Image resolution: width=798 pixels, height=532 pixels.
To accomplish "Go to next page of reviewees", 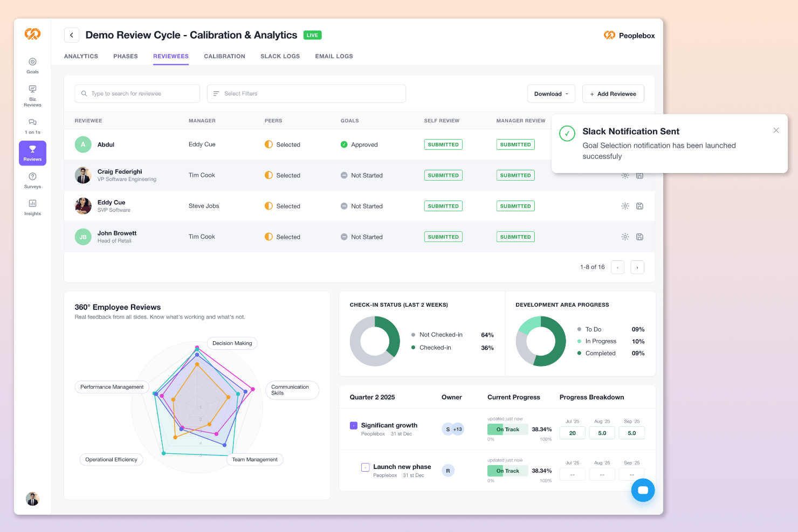I will coord(637,267).
